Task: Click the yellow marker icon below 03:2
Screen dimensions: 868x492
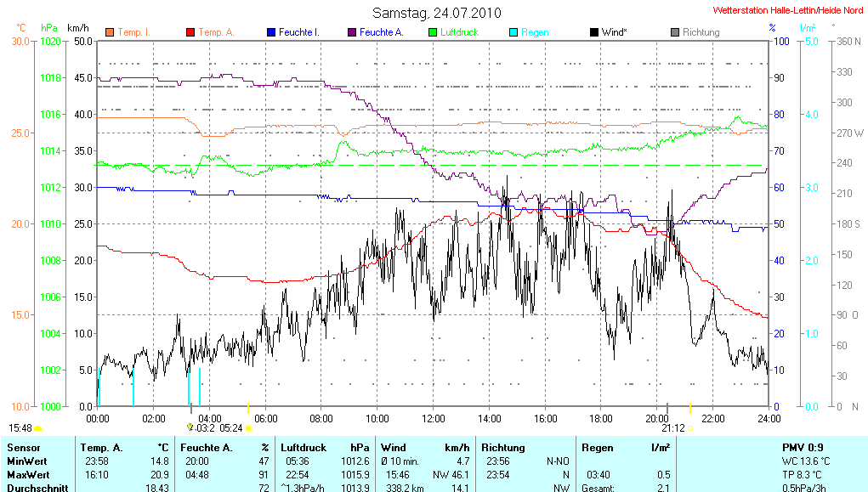Action: [x=190, y=427]
